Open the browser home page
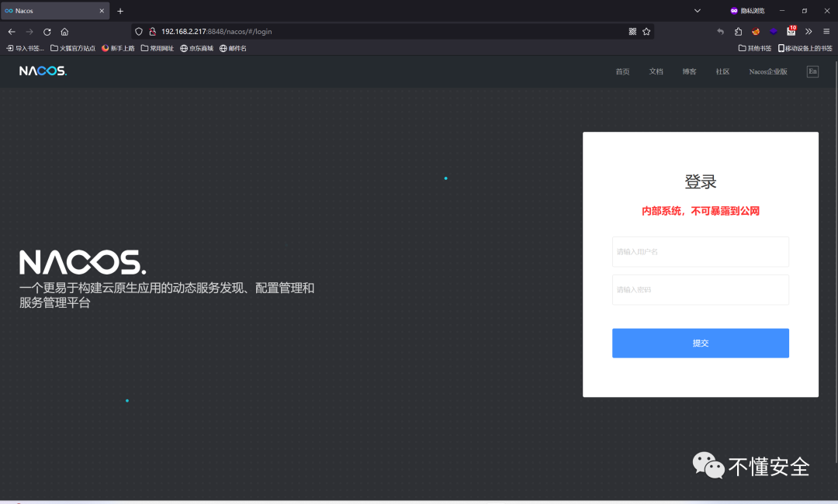 [x=64, y=32]
